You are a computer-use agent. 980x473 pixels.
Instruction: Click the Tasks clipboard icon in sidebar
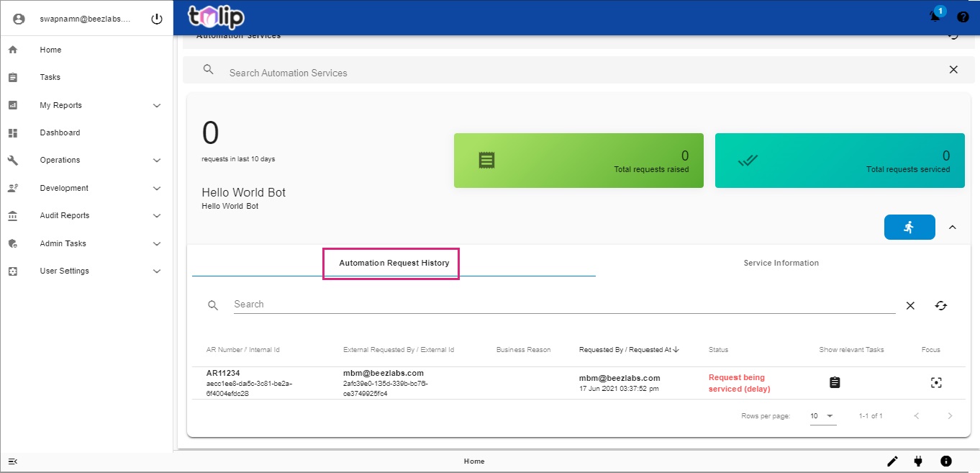point(12,77)
